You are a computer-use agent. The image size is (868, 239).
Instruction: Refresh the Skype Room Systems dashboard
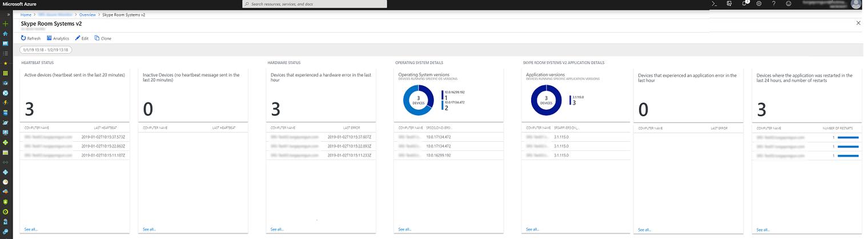pyautogui.click(x=31, y=38)
